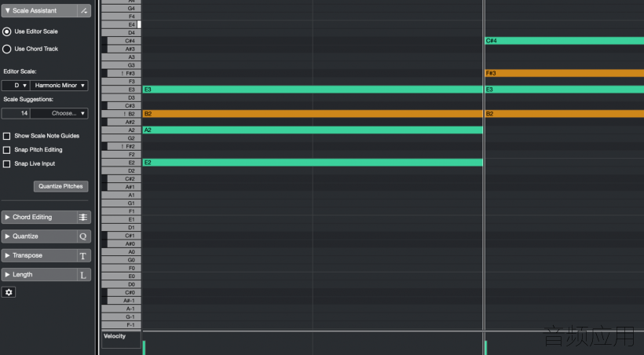Open the root note D dropdown
The height and width of the screenshot is (355, 644).
click(x=16, y=86)
